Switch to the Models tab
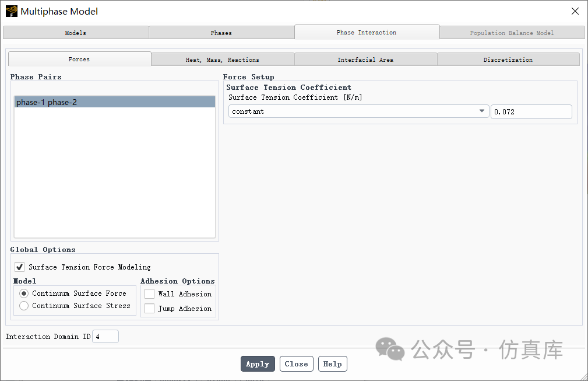The width and height of the screenshot is (588, 381). click(75, 32)
